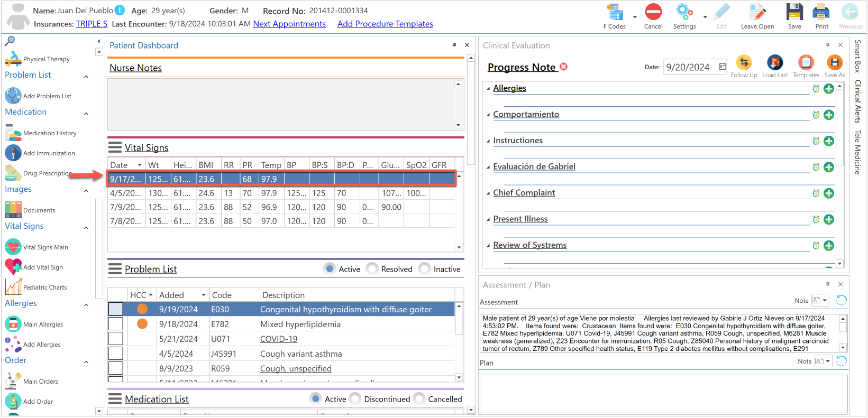Select Discontinued radio in Medication List
868x418 pixels.
(355, 399)
